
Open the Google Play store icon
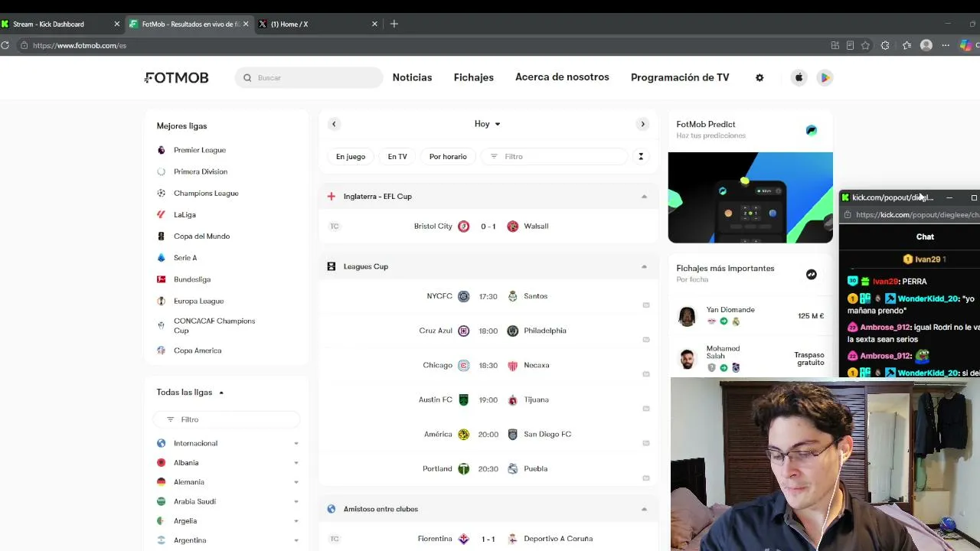tap(825, 77)
